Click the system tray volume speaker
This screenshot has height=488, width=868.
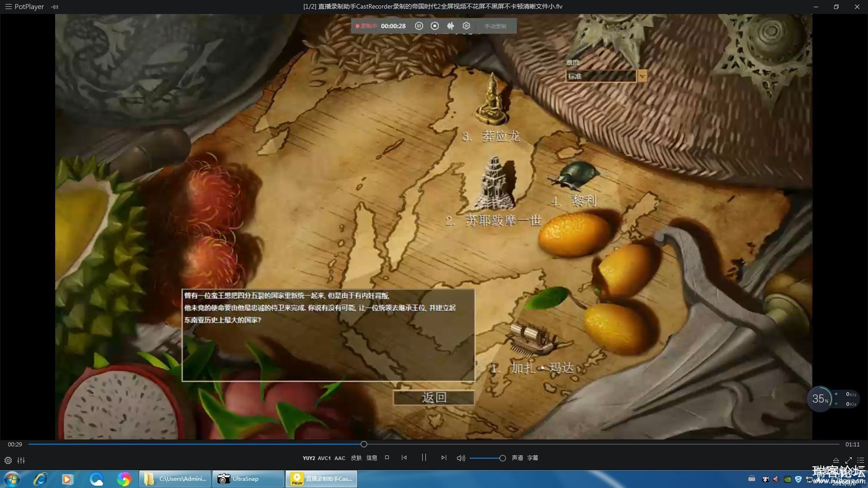(776, 479)
